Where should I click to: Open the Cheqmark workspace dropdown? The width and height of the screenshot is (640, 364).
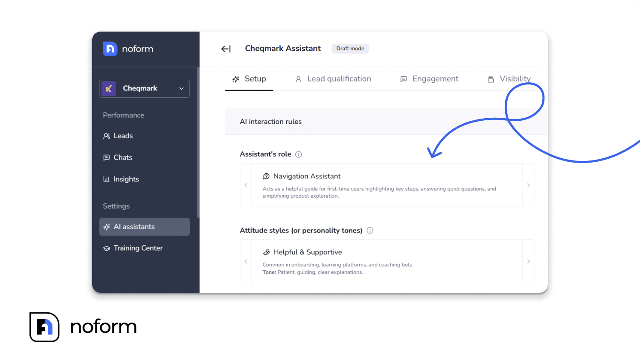tap(181, 88)
